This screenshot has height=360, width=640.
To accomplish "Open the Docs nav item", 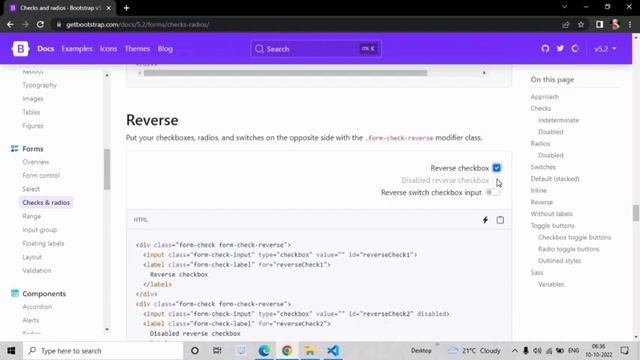I will tap(46, 49).
